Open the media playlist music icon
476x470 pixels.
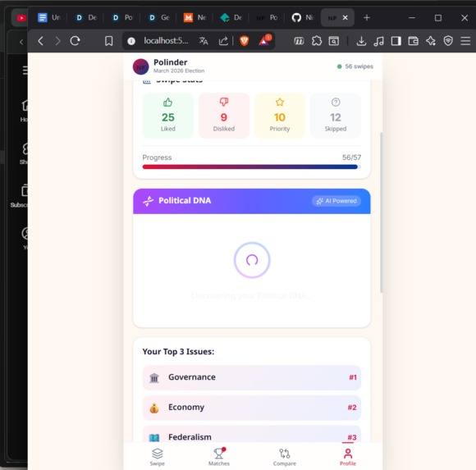point(378,41)
